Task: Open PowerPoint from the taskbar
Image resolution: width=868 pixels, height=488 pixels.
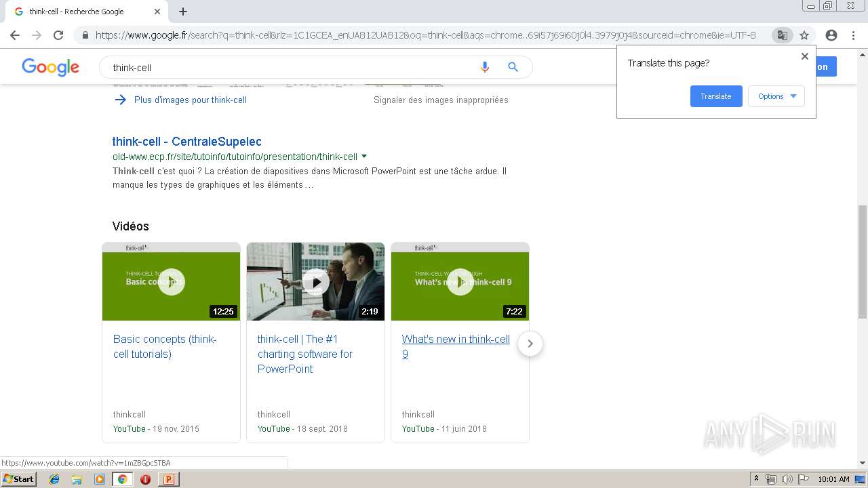Action: pos(168,479)
